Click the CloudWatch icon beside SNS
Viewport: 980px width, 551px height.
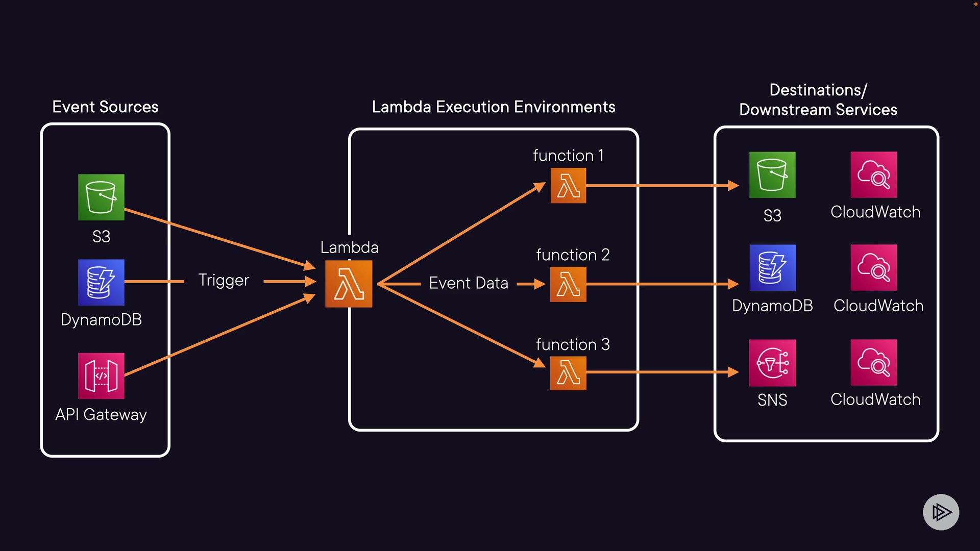pos(873,362)
